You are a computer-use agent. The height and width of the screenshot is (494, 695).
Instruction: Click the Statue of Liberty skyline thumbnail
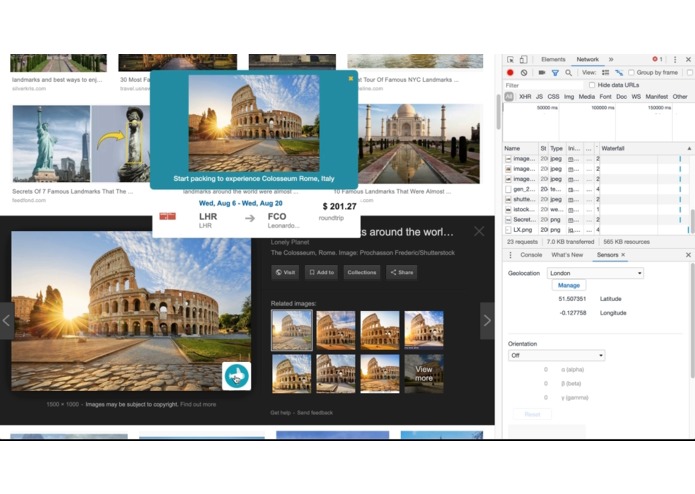click(51, 144)
